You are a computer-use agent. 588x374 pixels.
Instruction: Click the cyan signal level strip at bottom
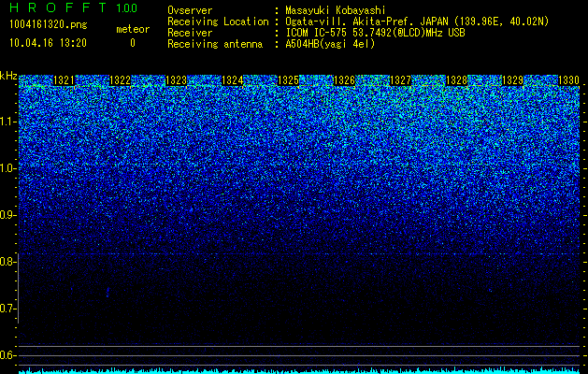pos(299,370)
